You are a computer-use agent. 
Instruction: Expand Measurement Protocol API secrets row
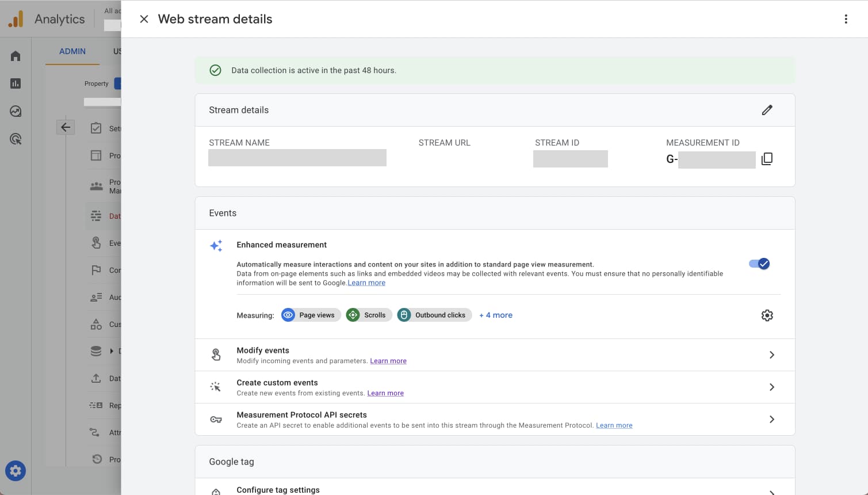click(771, 420)
